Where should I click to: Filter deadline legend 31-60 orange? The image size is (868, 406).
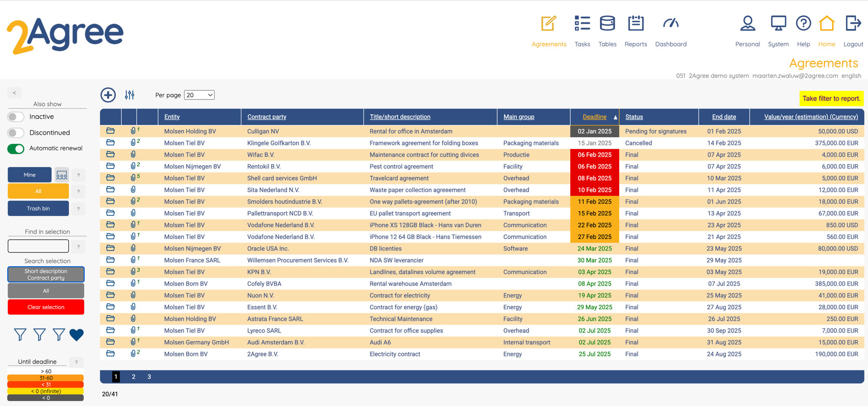[46, 378]
